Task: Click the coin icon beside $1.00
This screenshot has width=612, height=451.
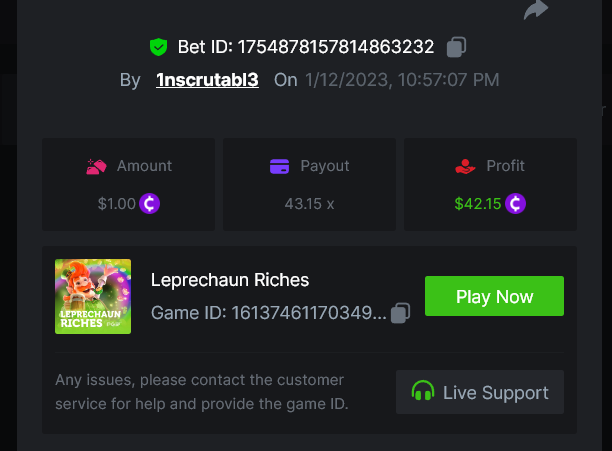Action: coord(150,204)
